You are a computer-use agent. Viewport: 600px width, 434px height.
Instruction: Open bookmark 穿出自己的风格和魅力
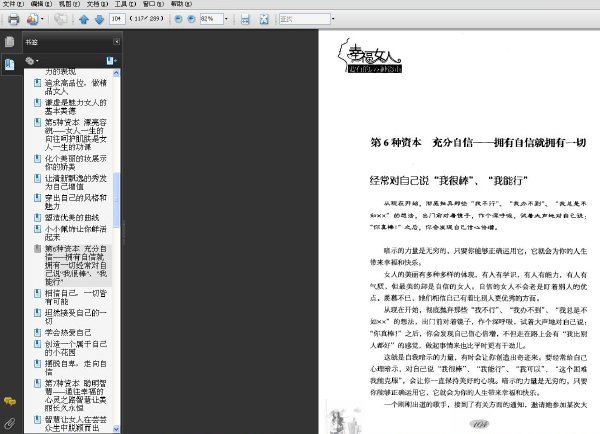pos(75,202)
